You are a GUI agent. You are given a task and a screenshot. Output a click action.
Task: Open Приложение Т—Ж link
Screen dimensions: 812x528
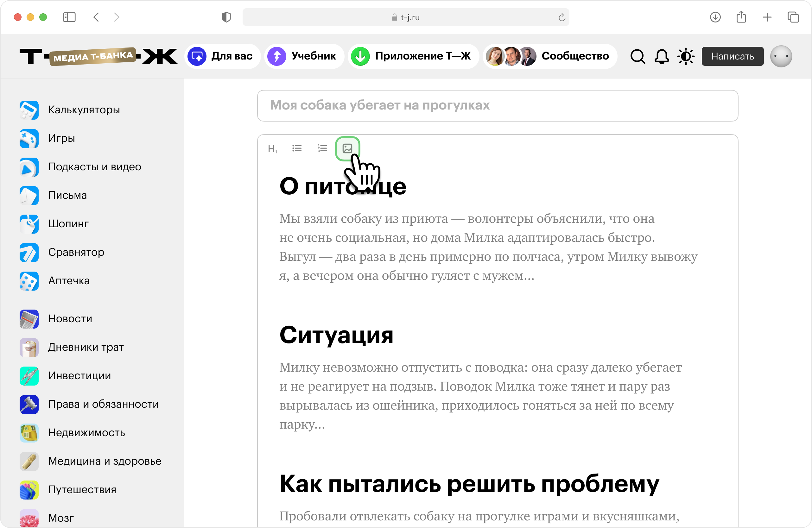413,56
